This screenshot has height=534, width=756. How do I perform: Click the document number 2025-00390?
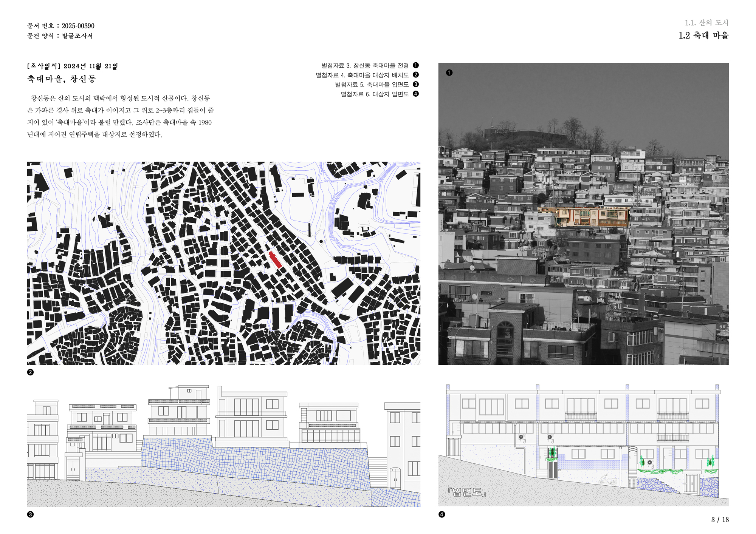point(78,26)
